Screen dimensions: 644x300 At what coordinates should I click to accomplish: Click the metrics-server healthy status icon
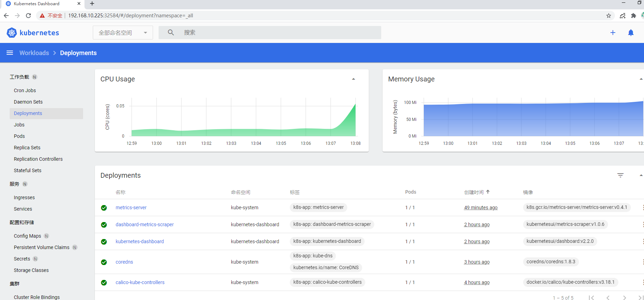[104, 208]
